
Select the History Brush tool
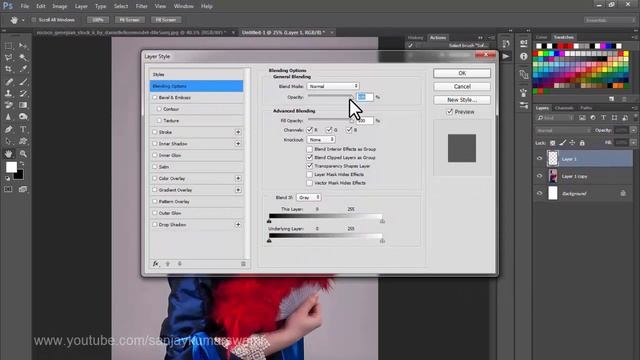coord(23,93)
